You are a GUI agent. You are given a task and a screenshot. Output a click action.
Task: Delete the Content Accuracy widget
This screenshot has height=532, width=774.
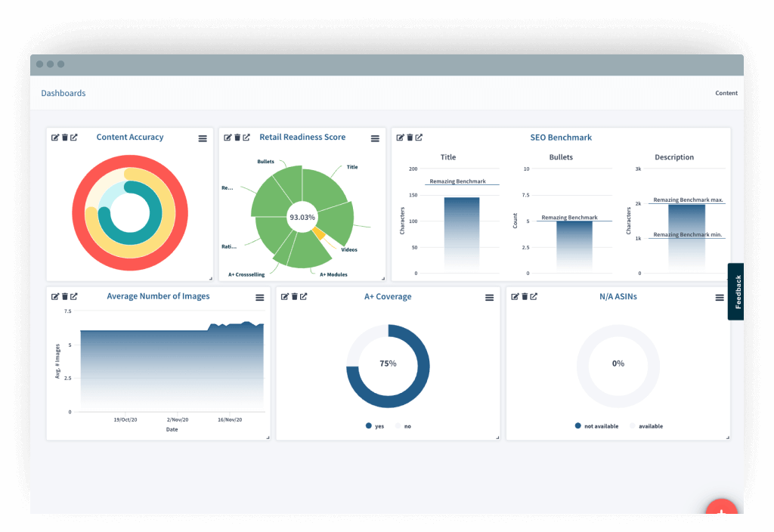[65, 138]
